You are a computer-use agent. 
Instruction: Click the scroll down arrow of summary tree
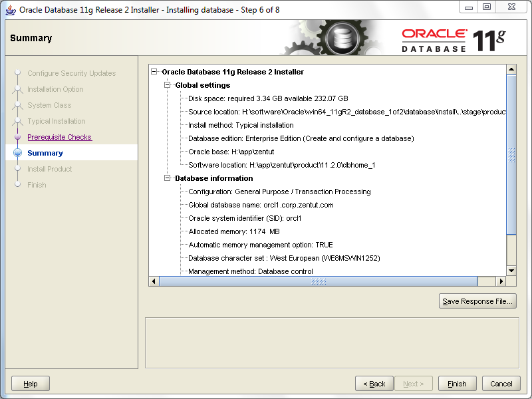[x=511, y=271]
